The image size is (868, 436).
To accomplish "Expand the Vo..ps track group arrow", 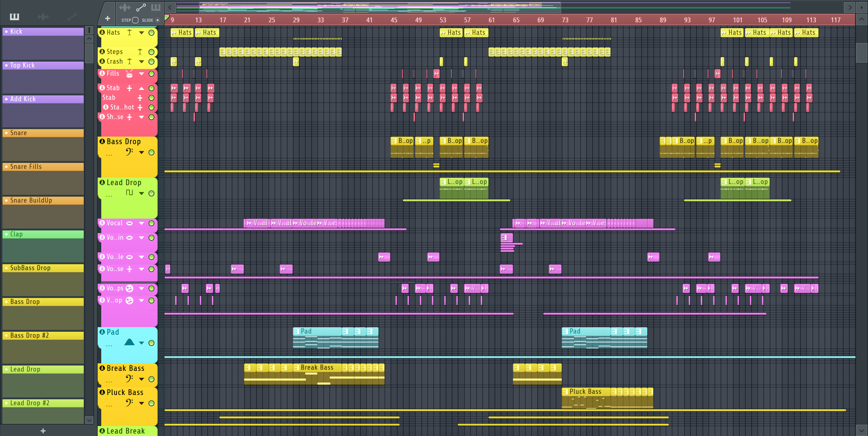I will (x=142, y=288).
